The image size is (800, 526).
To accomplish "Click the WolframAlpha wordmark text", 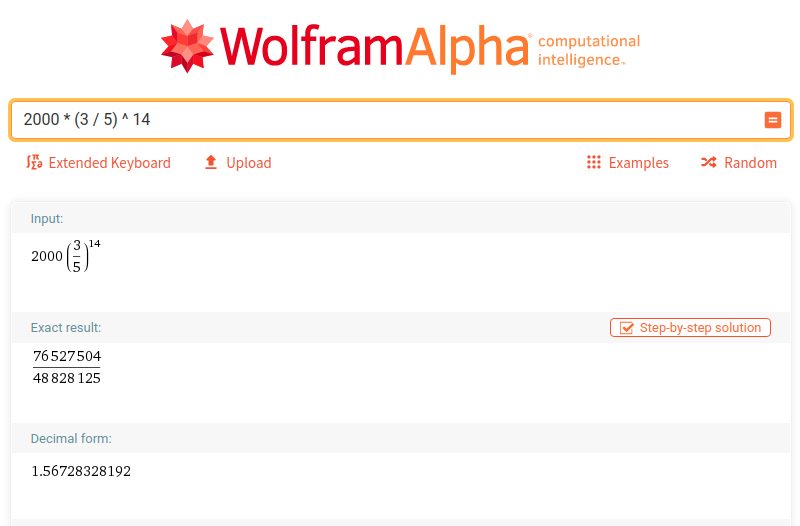I will (x=375, y=47).
